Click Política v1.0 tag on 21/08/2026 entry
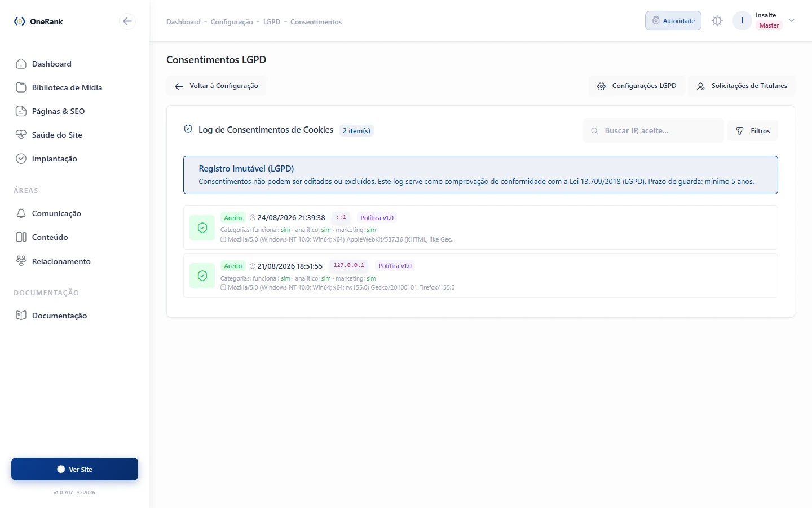This screenshot has height=508, width=812. click(x=395, y=266)
